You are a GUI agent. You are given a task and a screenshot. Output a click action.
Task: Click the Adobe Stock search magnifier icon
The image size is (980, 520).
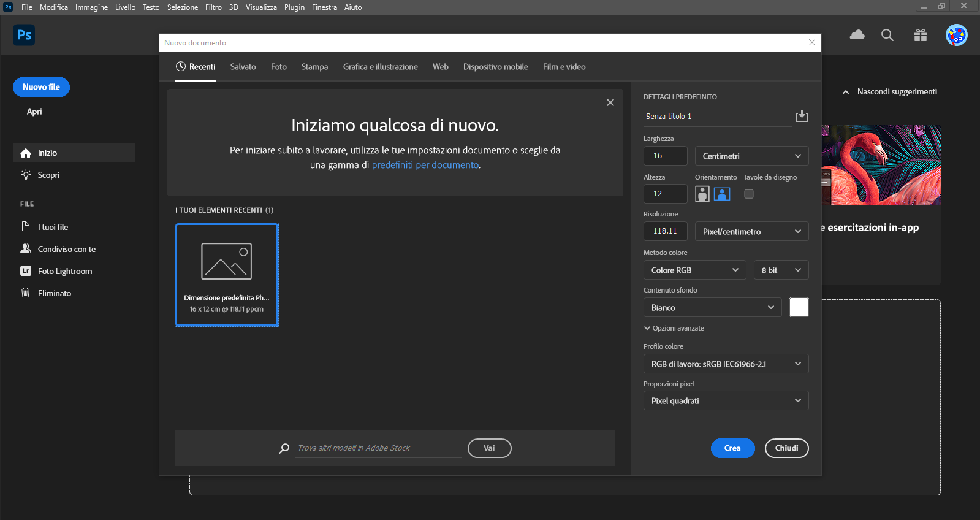284,448
